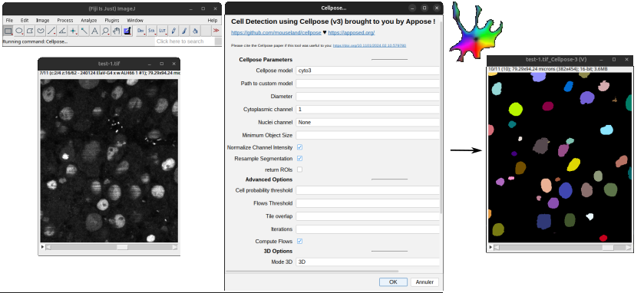
Task: Click the slice slider thumb in Cellpose-3 window
Action: click(608, 248)
